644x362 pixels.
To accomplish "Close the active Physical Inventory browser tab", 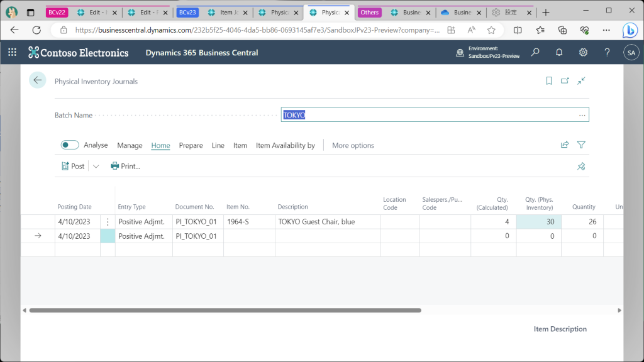I will pyautogui.click(x=347, y=13).
